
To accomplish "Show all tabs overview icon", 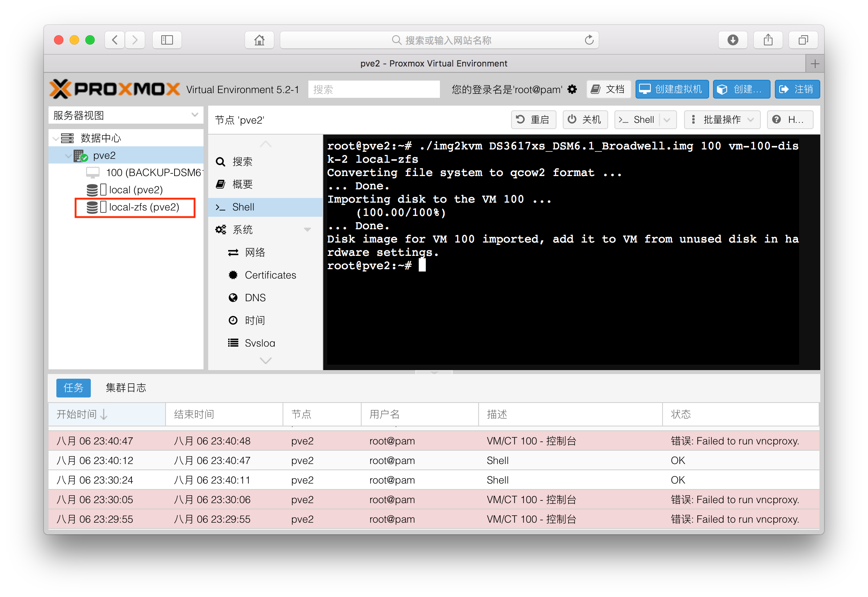I will point(803,40).
